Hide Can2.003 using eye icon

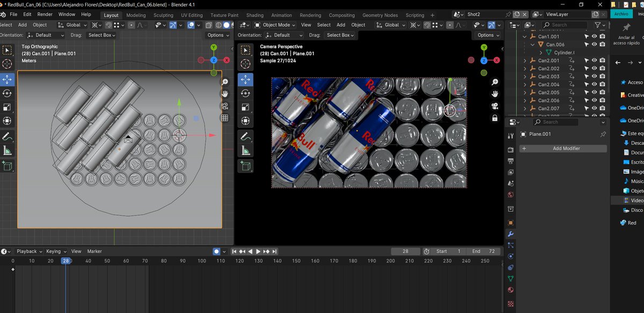(x=594, y=77)
